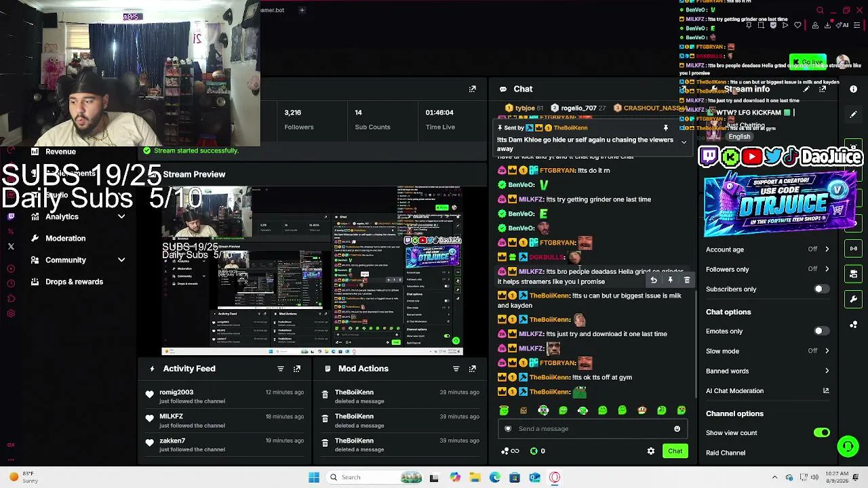Delete the hovered MILKFZ message

point(687,280)
